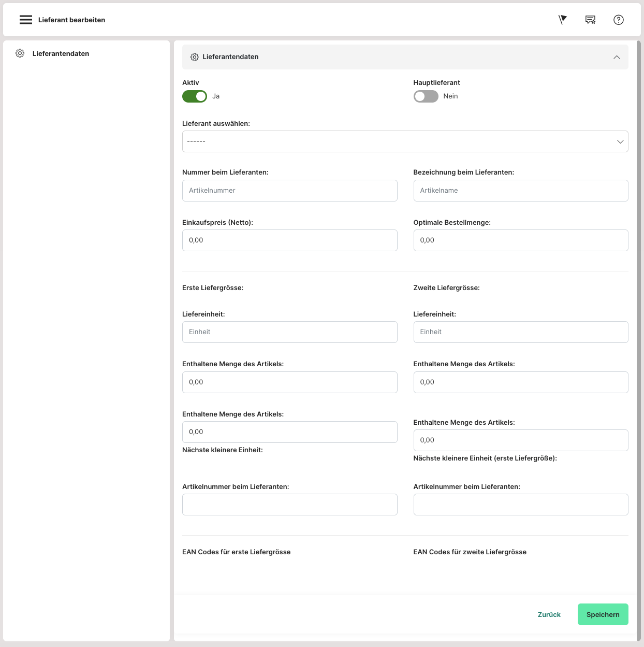Click the first Liefereinheit Einheit field
The image size is (644, 647).
pyautogui.click(x=289, y=332)
